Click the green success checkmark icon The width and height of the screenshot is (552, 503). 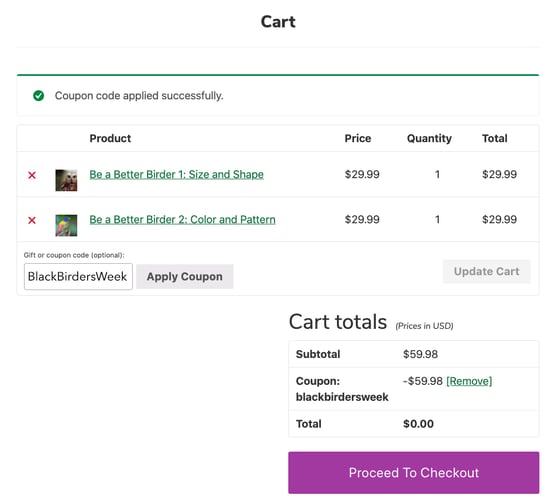pyautogui.click(x=38, y=95)
